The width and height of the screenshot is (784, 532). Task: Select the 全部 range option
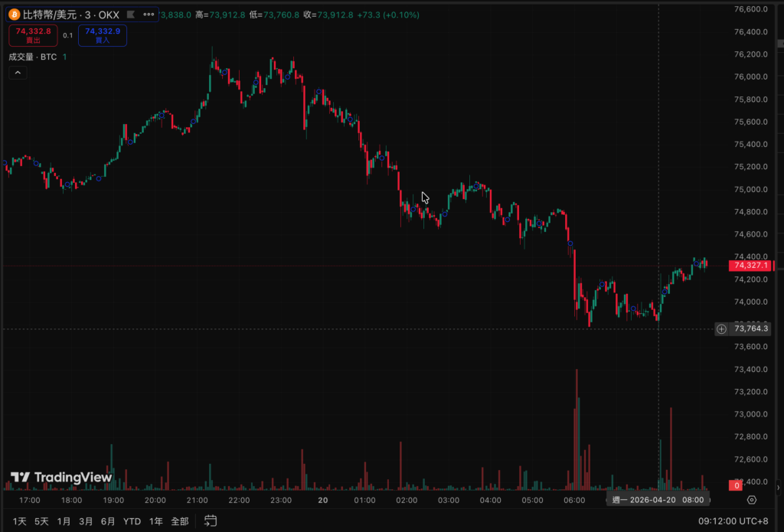[179, 521]
